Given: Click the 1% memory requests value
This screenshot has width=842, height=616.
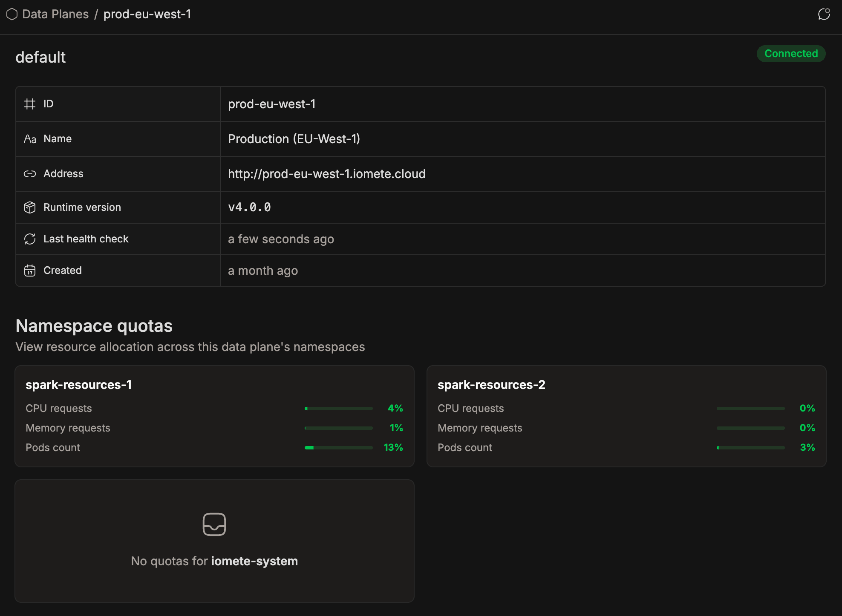Looking at the screenshot, I should [396, 428].
